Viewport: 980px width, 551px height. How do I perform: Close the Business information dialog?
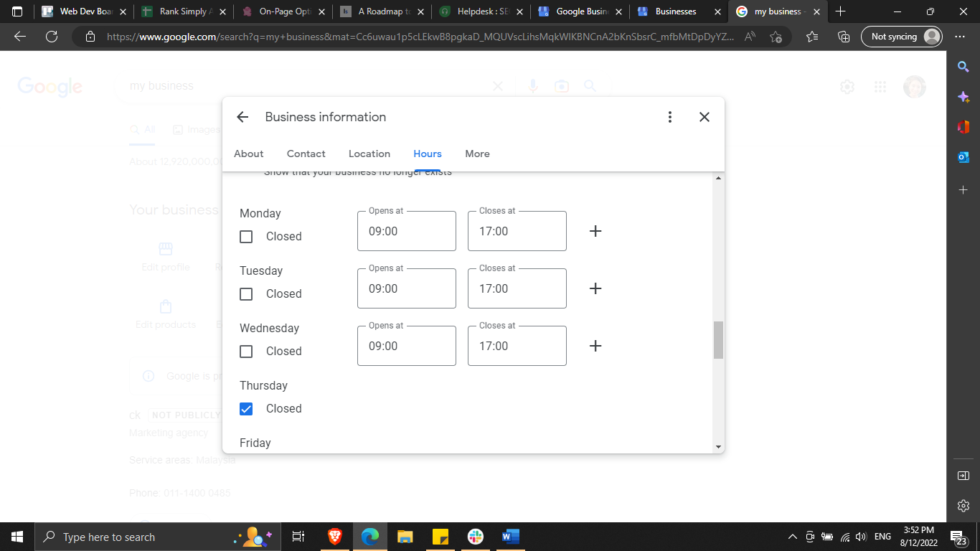[705, 117]
